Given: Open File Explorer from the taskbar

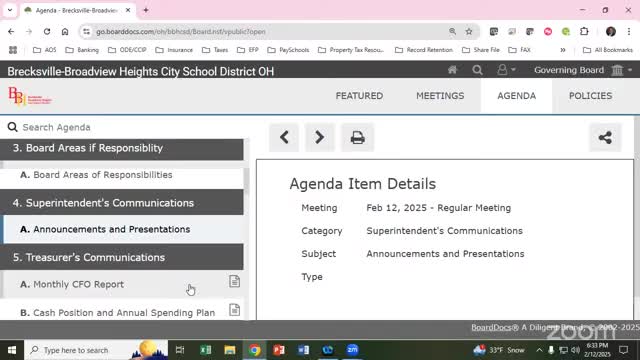Looking at the screenshot, I should [x=230, y=350].
